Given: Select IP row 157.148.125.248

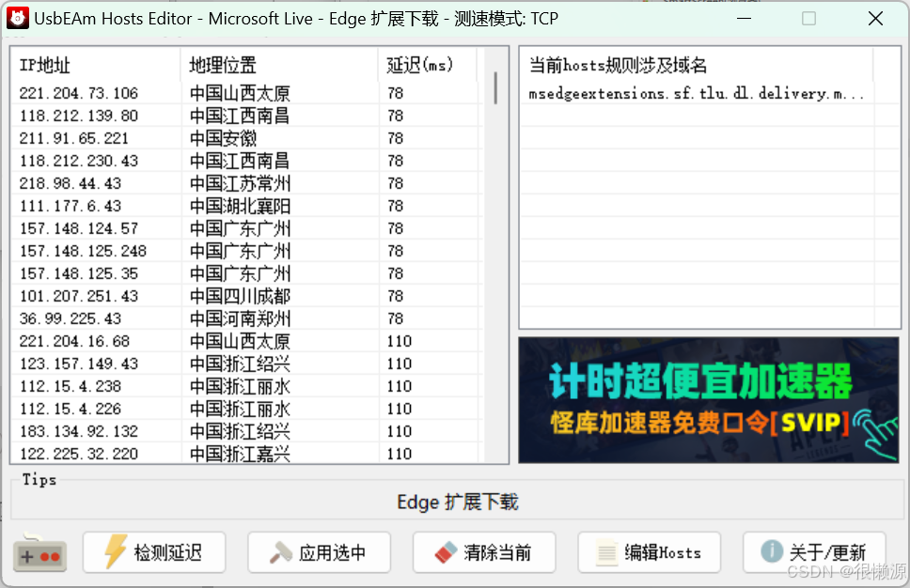Looking at the screenshot, I should click(246, 252).
